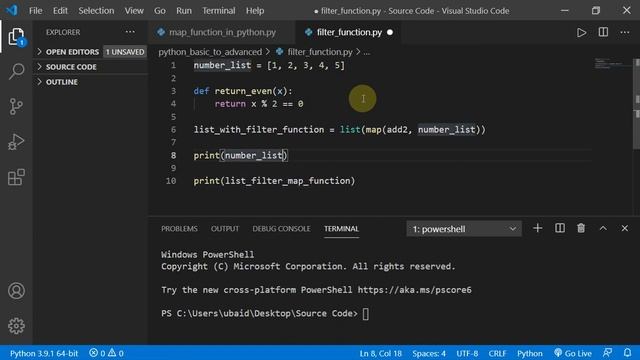The height and width of the screenshot is (360, 640).
Task: Open the feedback icon in status bar
Action: pyautogui.click(x=607, y=353)
